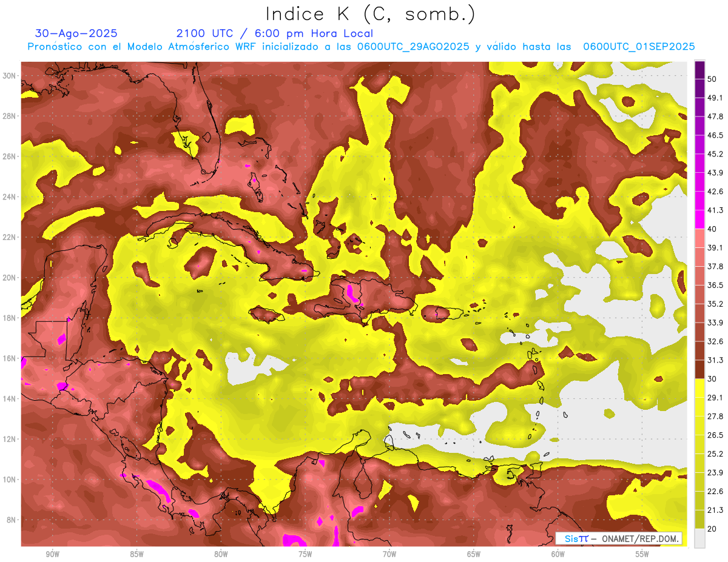Click the colorbar value '46.5'
The width and height of the screenshot is (728, 562).
(x=715, y=135)
